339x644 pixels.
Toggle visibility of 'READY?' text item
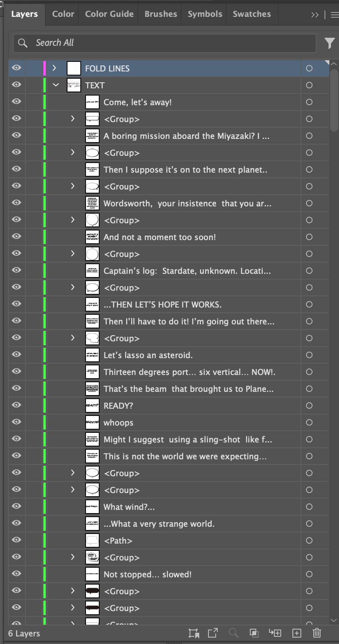tap(16, 405)
